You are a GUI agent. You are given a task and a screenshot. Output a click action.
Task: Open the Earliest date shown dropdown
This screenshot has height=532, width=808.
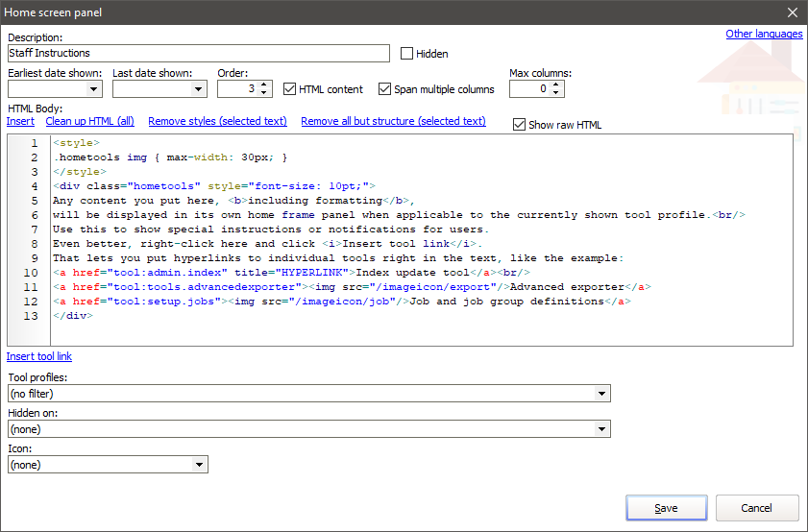point(93,89)
